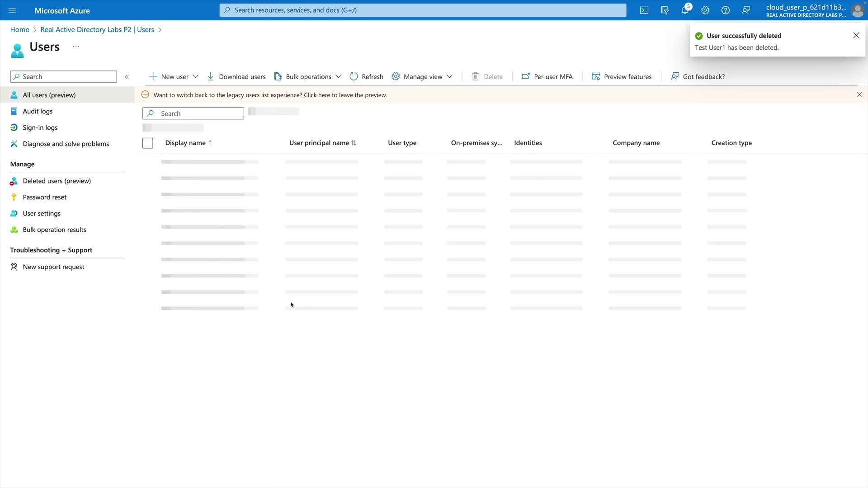Toggle the select-all users checkbox
This screenshot has height=488, width=868.
(147, 143)
